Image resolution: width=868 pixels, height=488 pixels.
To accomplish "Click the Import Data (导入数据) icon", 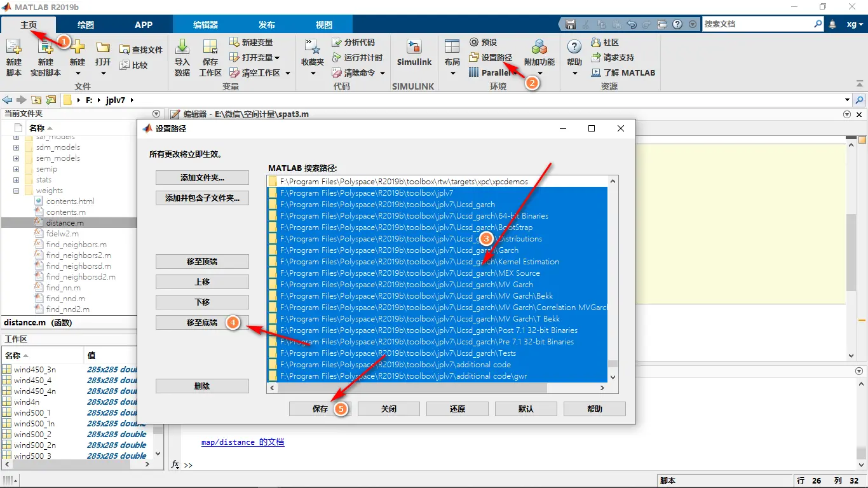I will [x=182, y=47].
